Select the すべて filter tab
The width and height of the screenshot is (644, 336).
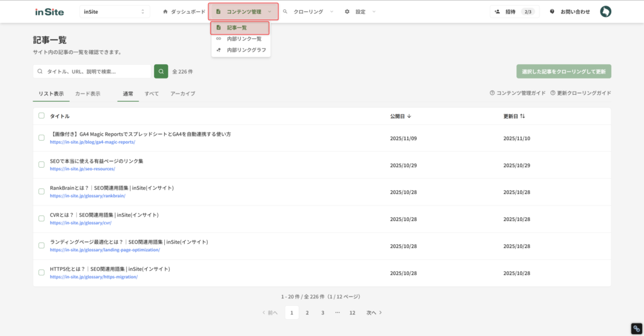pos(152,94)
